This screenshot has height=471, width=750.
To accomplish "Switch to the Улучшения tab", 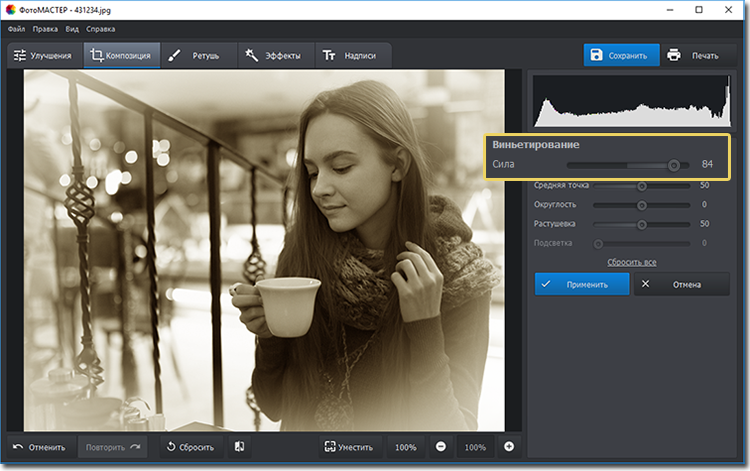I will [x=43, y=56].
